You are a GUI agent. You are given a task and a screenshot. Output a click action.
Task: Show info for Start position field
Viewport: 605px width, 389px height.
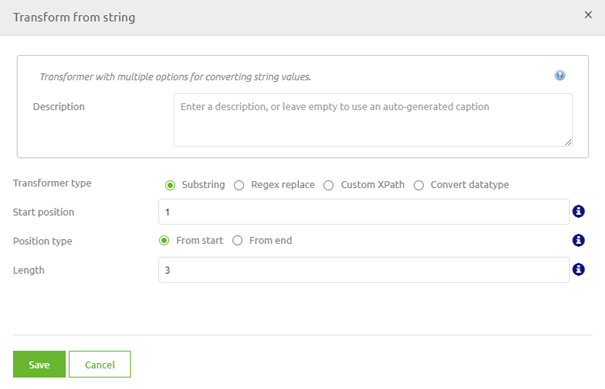tap(578, 211)
